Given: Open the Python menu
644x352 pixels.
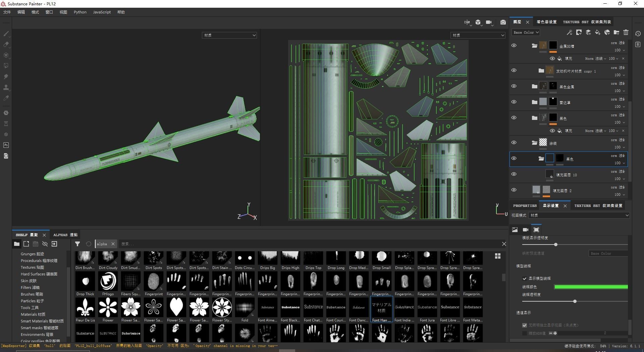Looking at the screenshot, I should click(80, 12).
